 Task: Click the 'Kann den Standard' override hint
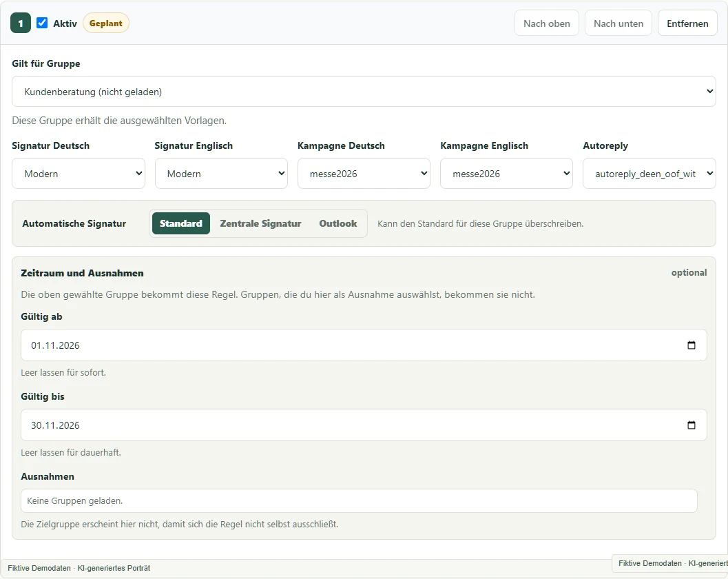481,223
